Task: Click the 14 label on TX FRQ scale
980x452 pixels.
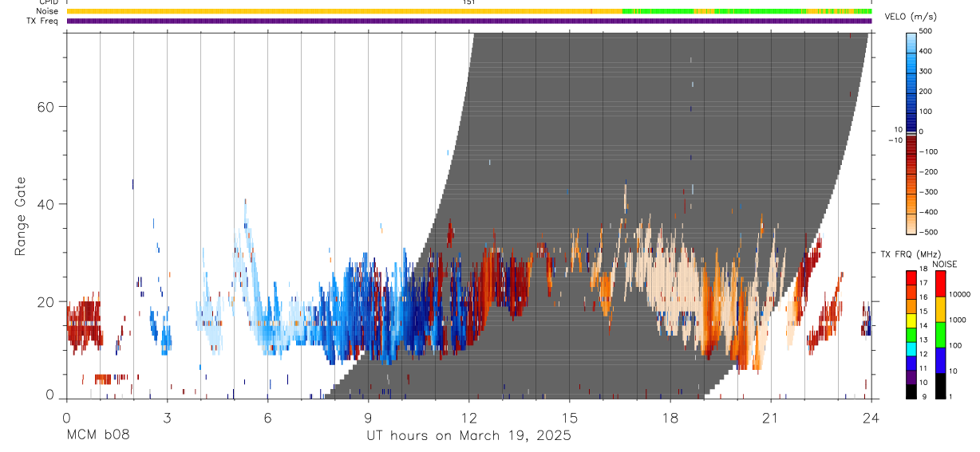Action: coord(924,326)
